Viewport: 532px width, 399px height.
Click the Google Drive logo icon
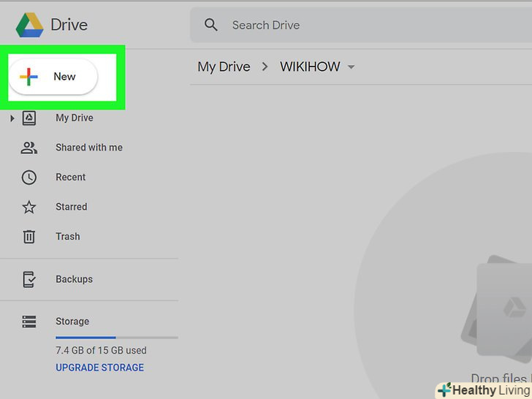(x=29, y=25)
